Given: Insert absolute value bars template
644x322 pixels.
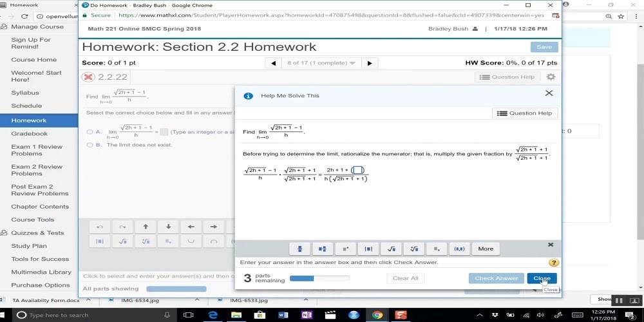Looking at the screenshot, I should pos(368,249).
